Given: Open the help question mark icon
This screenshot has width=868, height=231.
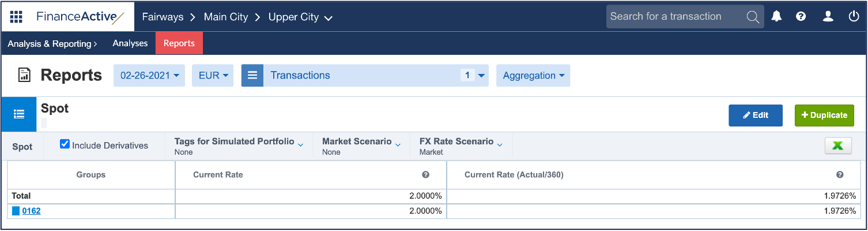Looking at the screenshot, I should 801,17.
